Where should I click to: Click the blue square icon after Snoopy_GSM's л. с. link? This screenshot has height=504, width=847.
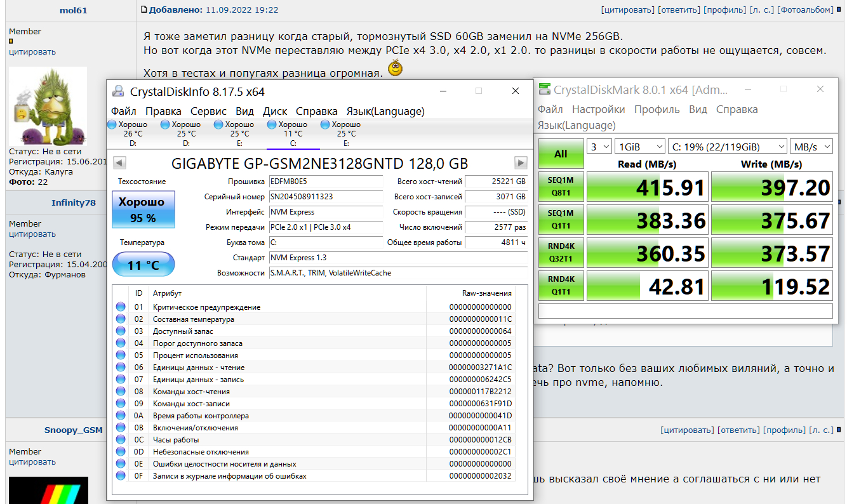839,430
